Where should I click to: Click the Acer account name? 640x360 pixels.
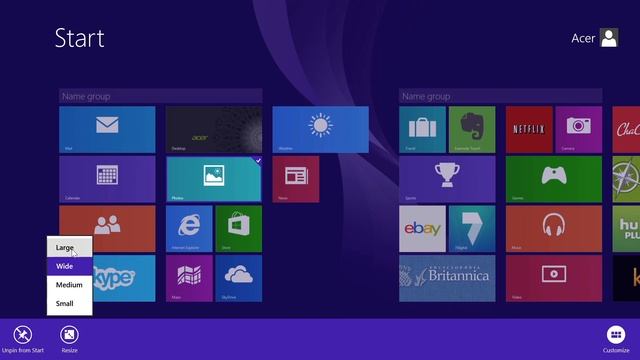(583, 38)
